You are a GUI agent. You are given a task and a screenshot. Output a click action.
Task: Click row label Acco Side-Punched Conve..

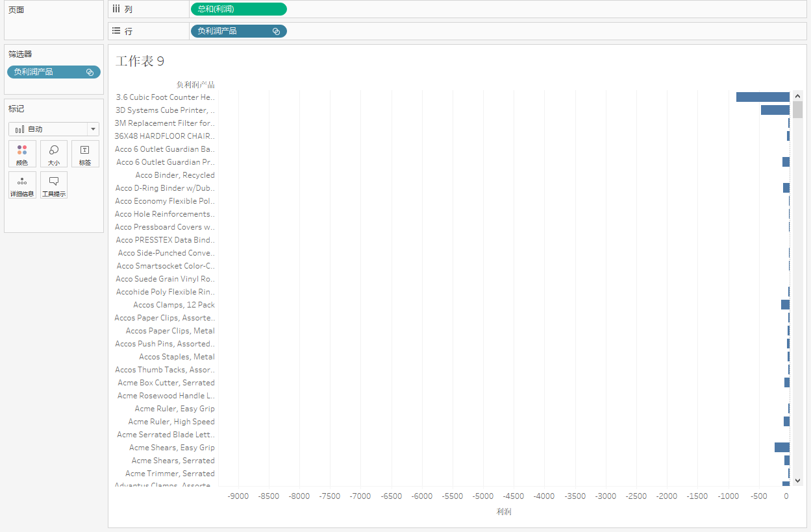166,252
